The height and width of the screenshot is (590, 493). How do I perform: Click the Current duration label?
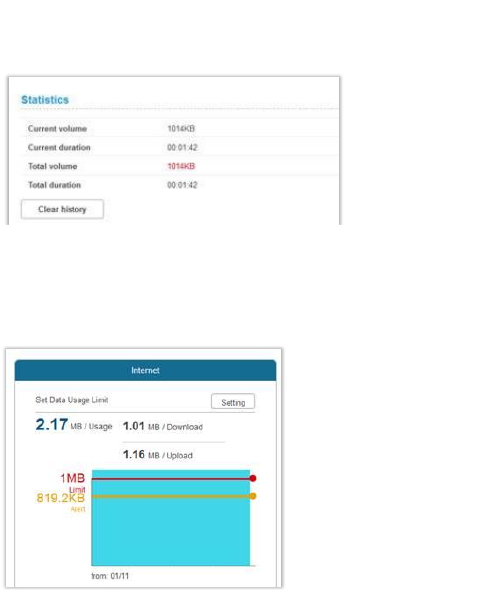[59, 148]
